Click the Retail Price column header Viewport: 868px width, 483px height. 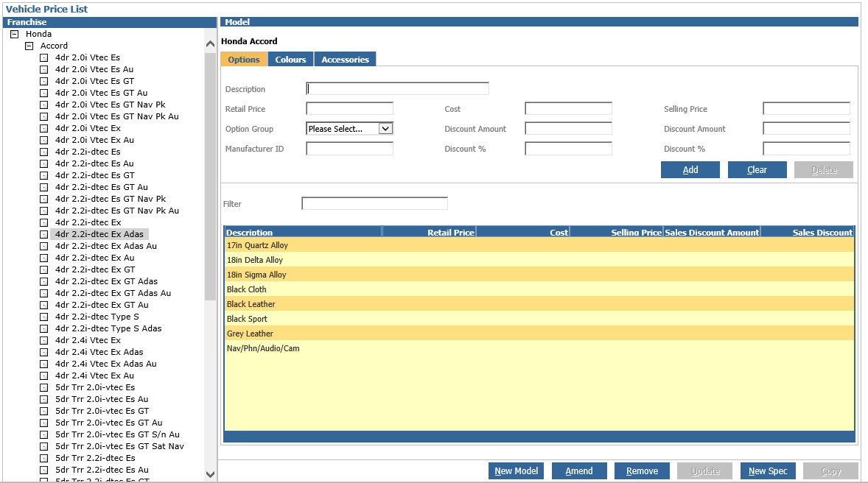[429, 233]
